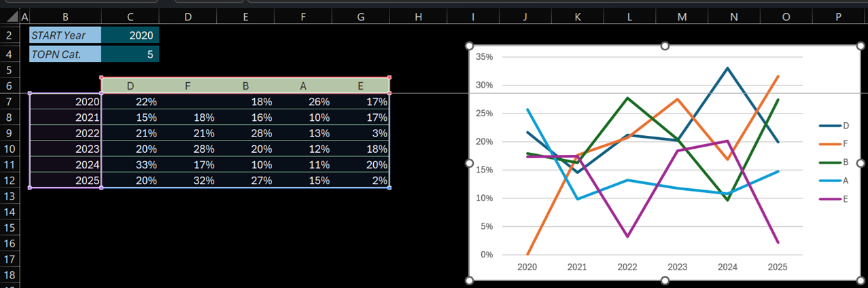Click the empty F cell in the 2020 row
Viewport: 868px width, 288px height.
point(188,101)
